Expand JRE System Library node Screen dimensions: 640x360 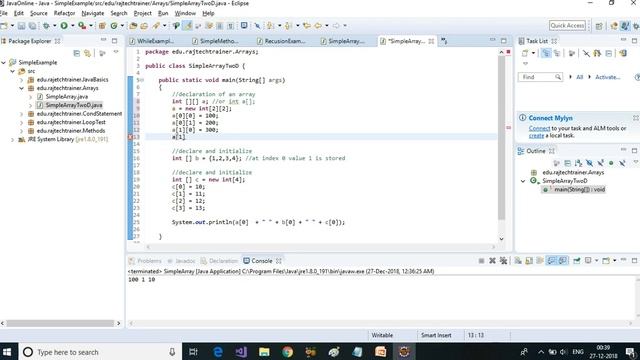(x=13, y=140)
